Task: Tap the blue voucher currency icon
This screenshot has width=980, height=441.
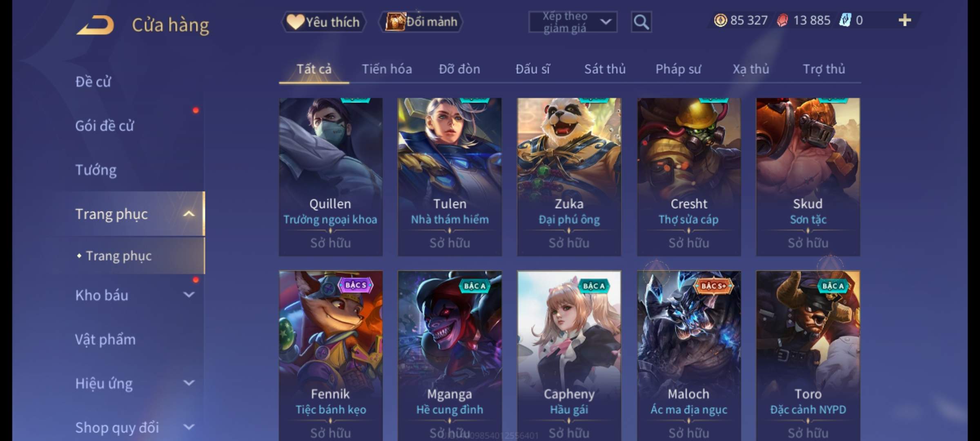Action: tap(844, 20)
